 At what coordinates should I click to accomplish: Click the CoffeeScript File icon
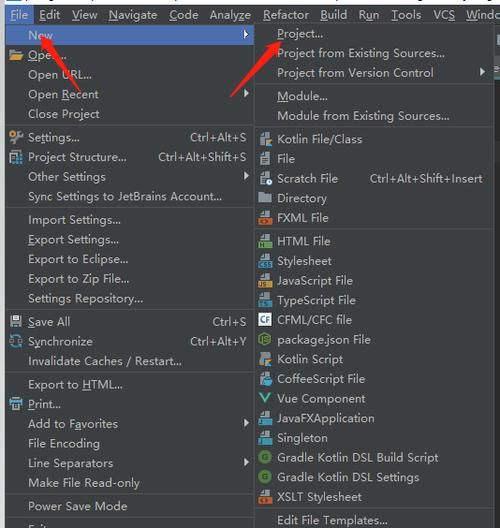coord(265,379)
